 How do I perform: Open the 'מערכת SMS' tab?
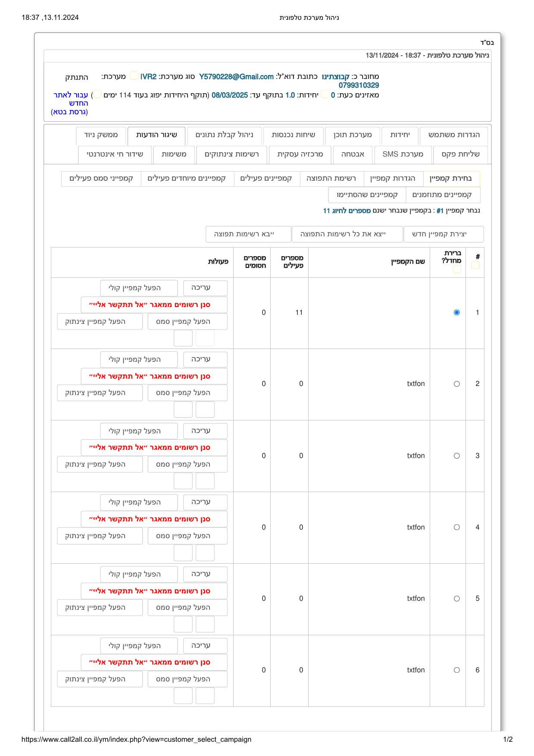coord(403,154)
